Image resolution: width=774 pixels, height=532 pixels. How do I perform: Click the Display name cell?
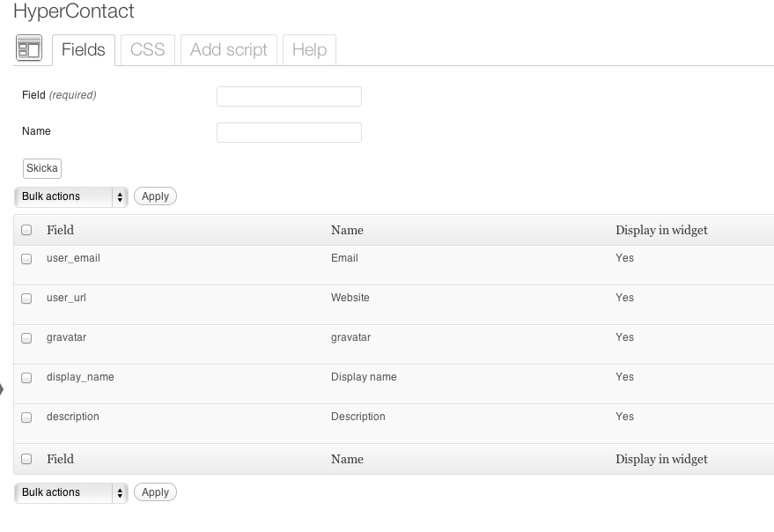[x=364, y=377]
